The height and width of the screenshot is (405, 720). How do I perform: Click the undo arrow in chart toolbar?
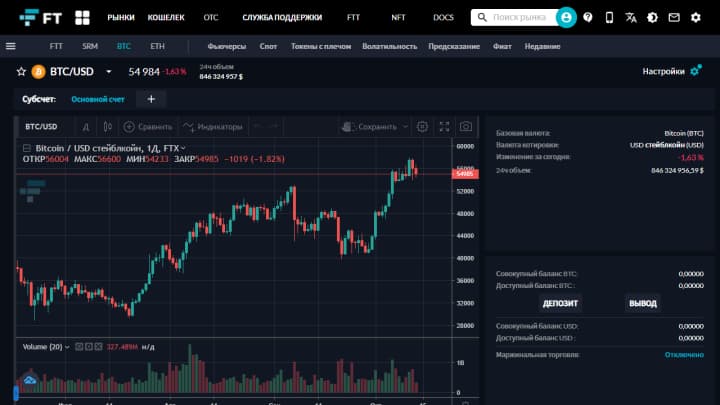click(258, 126)
